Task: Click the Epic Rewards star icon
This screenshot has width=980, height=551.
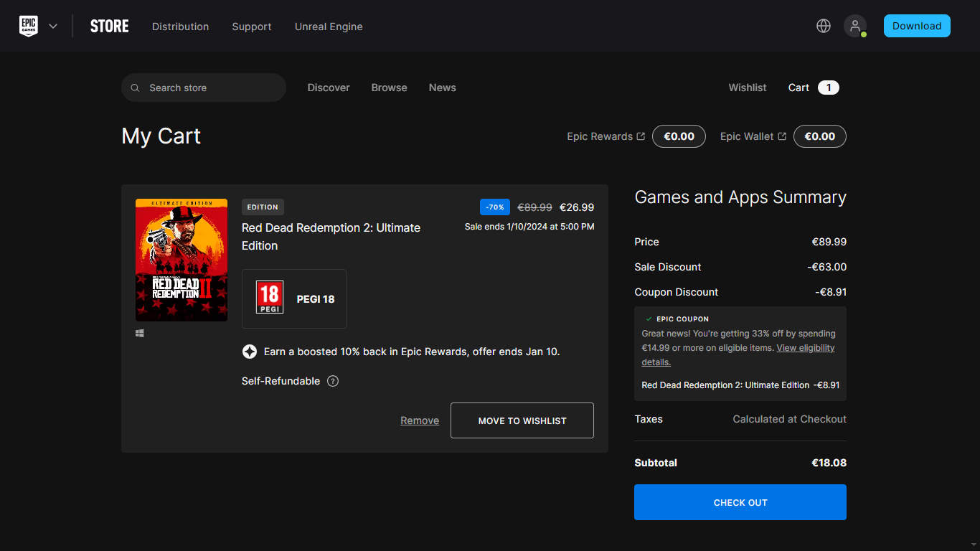Action: tap(250, 352)
